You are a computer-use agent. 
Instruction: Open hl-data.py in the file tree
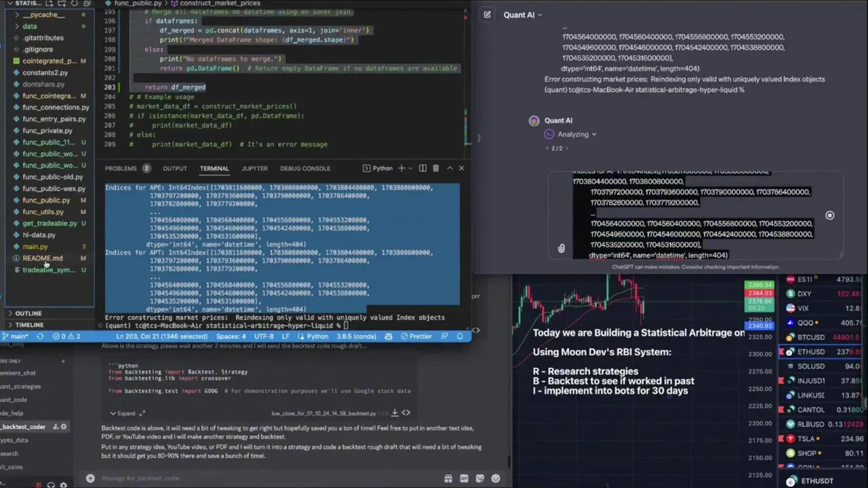tap(39, 235)
